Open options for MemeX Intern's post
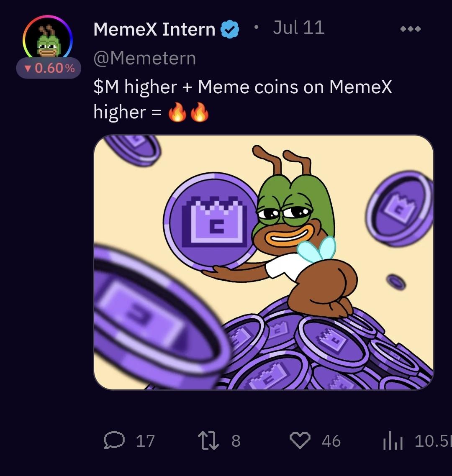The height and width of the screenshot is (476, 452). 411,28
